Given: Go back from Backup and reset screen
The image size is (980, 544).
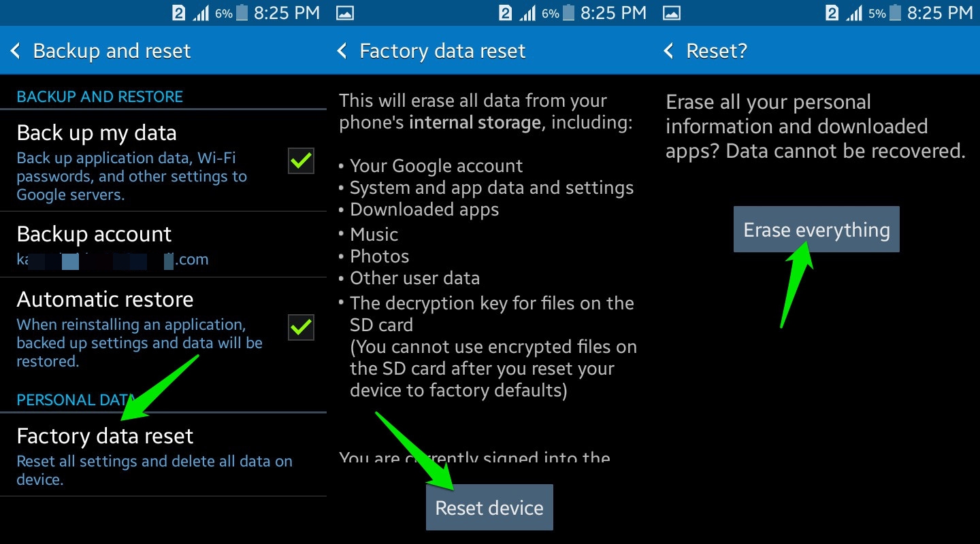Looking at the screenshot, I should tap(16, 51).
